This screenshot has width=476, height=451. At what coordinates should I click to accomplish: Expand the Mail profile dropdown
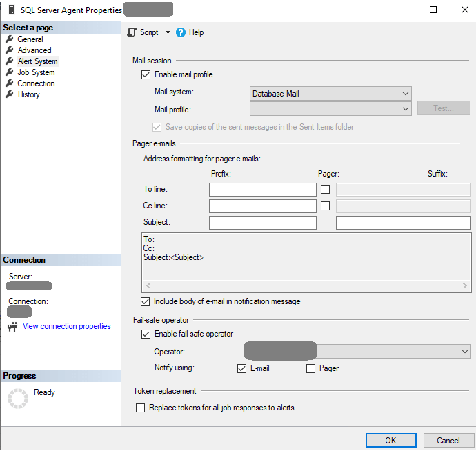click(330, 108)
